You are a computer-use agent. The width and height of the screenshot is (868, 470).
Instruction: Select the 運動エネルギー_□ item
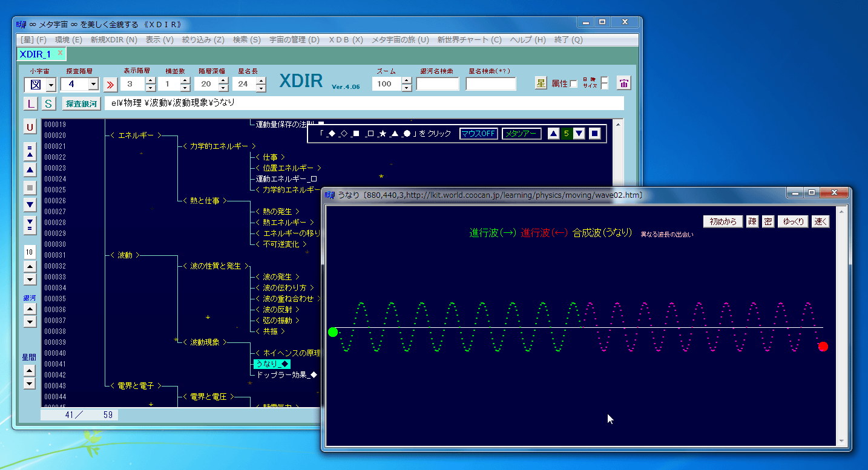pyautogui.click(x=286, y=179)
